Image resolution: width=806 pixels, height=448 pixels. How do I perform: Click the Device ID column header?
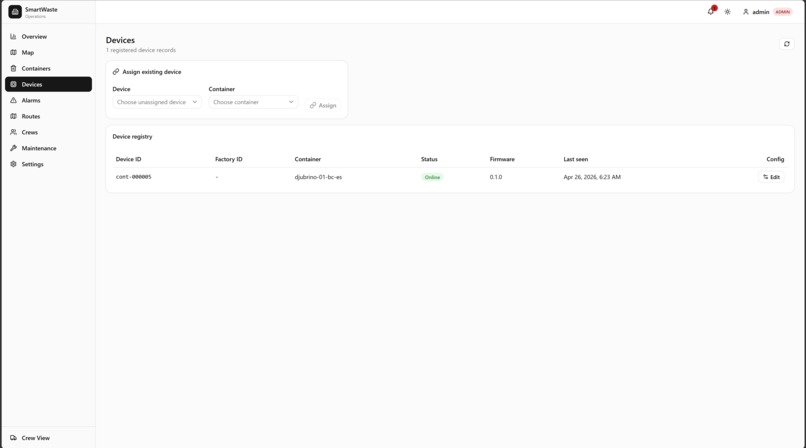(129, 159)
